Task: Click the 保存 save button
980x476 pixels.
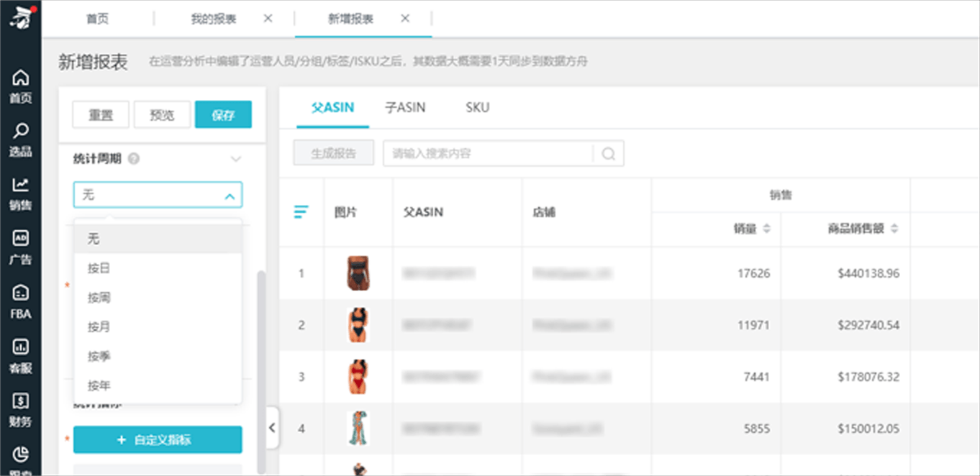Action: [x=223, y=115]
